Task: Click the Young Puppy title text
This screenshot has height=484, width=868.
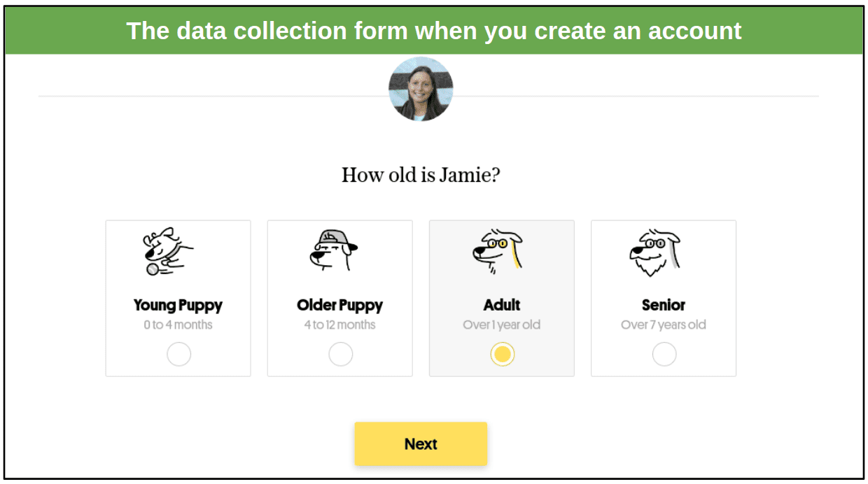Action: (x=178, y=305)
